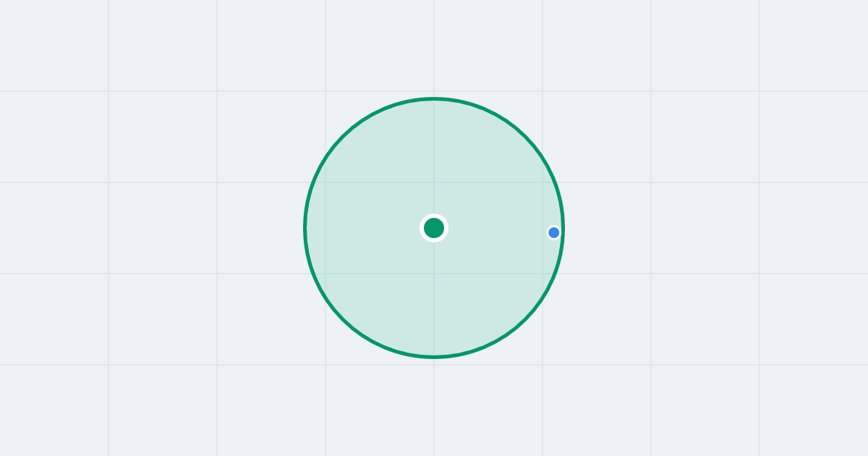This screenshot has height=456, width=868.
Task: Click the white ring around the green center dot
Action: point(434,216)
